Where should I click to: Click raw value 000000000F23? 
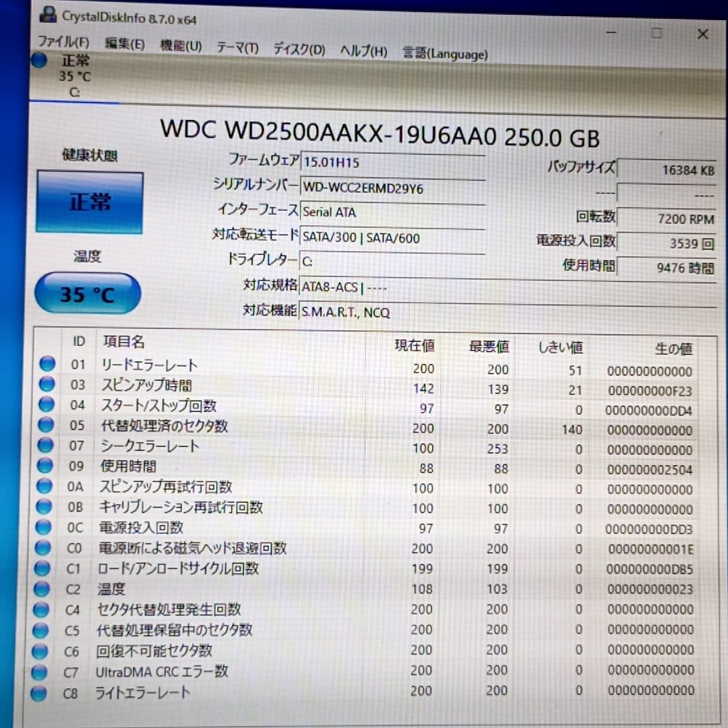[650, 391]
